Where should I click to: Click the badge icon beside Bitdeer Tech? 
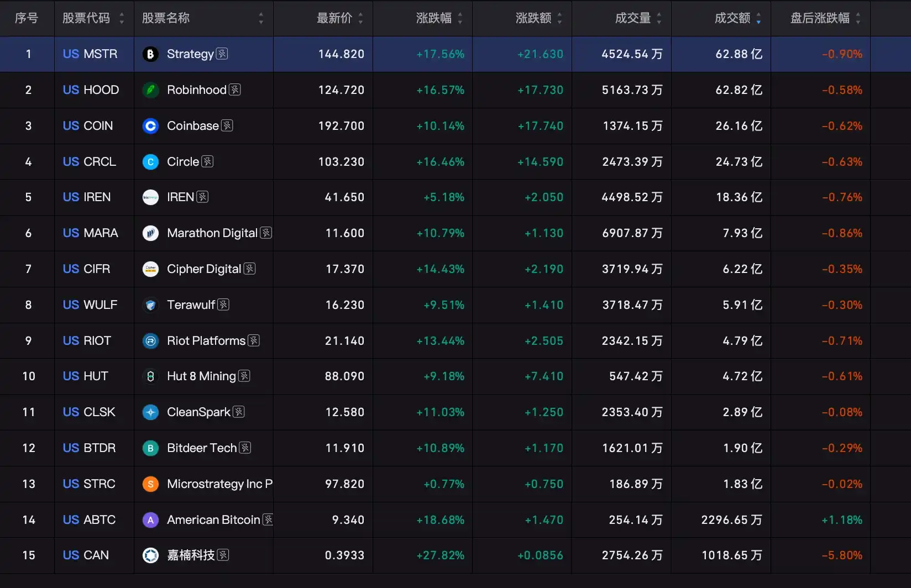pos(245,448)
